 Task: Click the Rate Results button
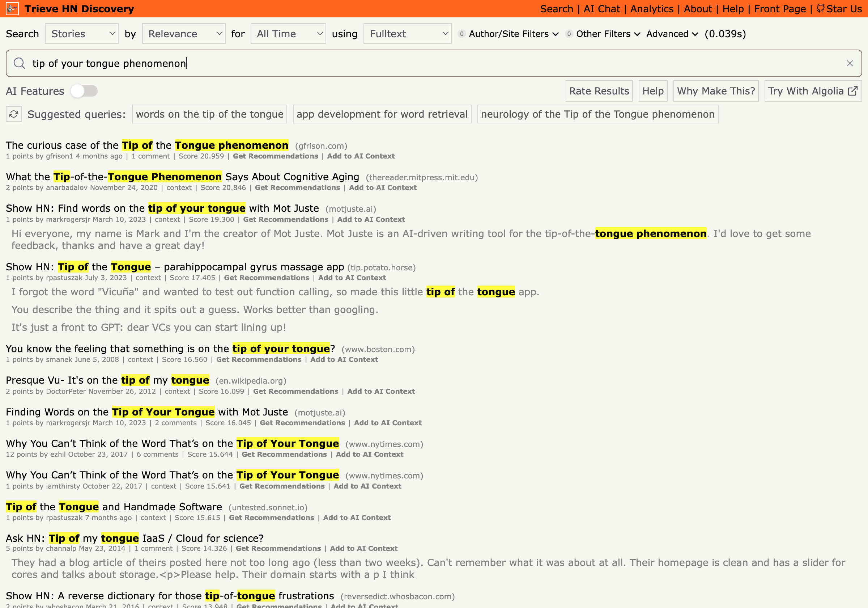pyautogui.click(x=599, y=91)
